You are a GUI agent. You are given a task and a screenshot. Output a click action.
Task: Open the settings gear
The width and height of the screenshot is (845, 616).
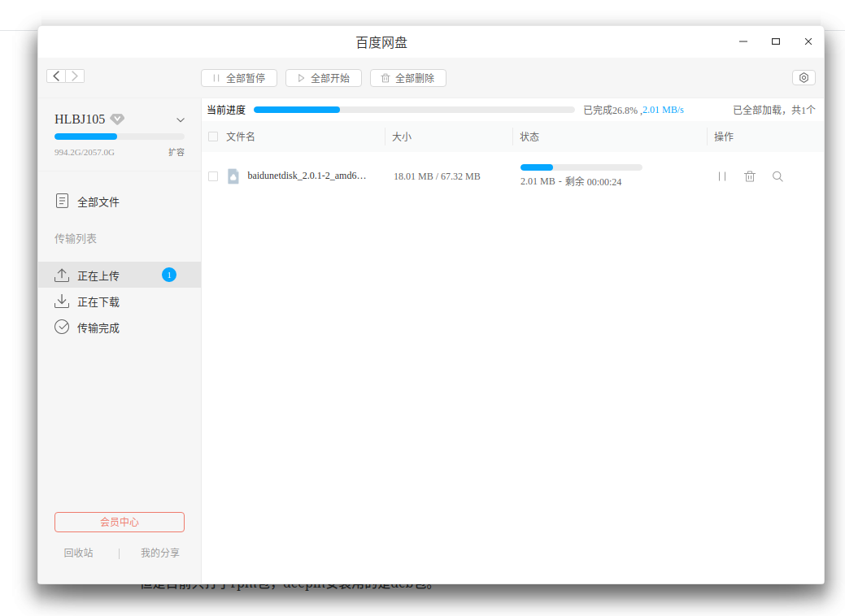804,77
